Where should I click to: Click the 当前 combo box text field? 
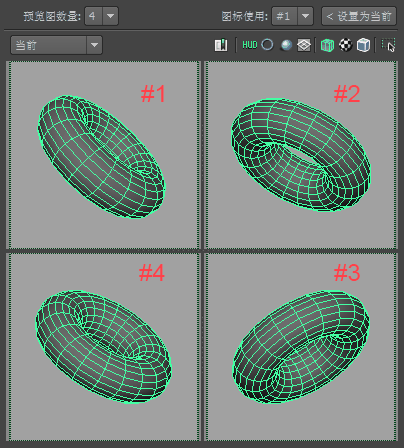pos(49,45)
